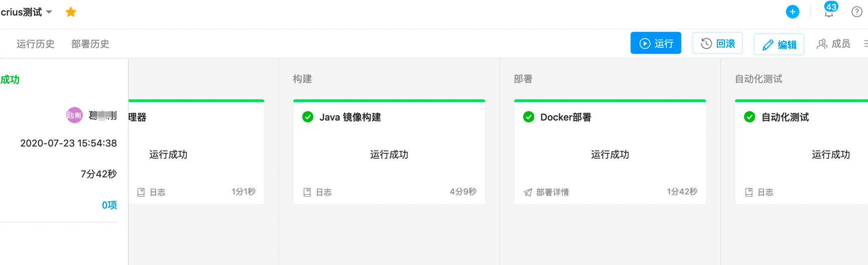
Task: Click the blue 运行 button
Action: click(x=656, y=43)
